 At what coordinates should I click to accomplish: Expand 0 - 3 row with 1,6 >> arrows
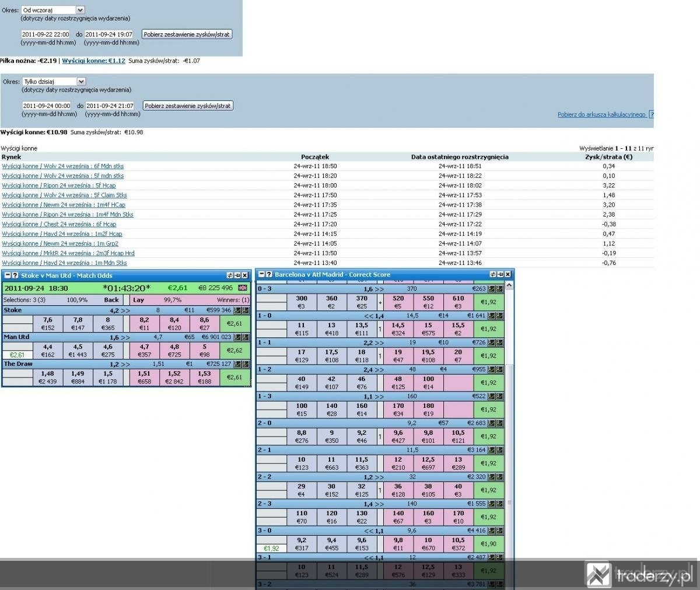[x=373, y=289]
